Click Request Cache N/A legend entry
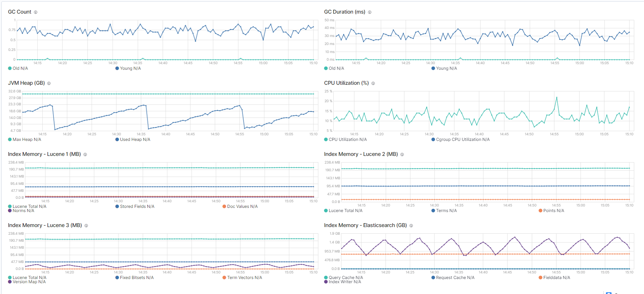 point(453,278)
